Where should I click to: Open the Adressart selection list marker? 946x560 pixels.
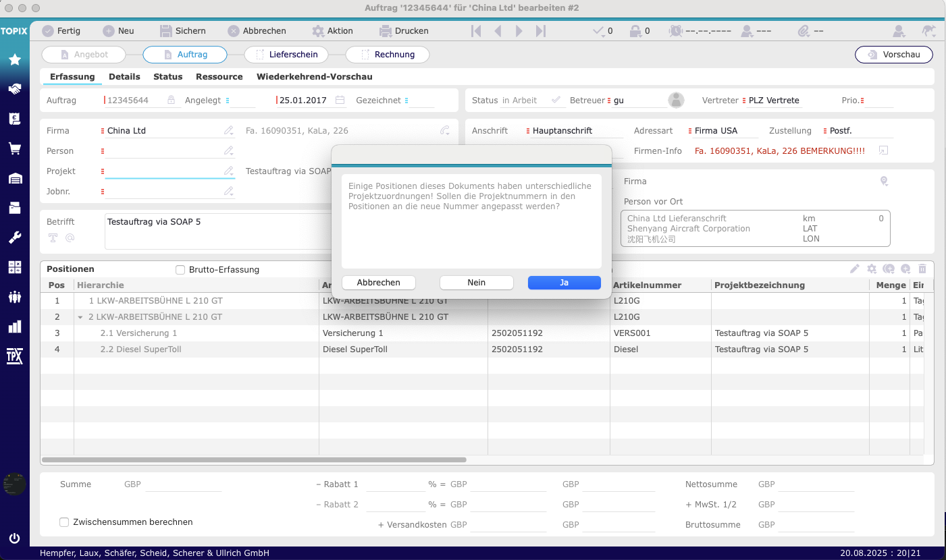click(690, 131)
